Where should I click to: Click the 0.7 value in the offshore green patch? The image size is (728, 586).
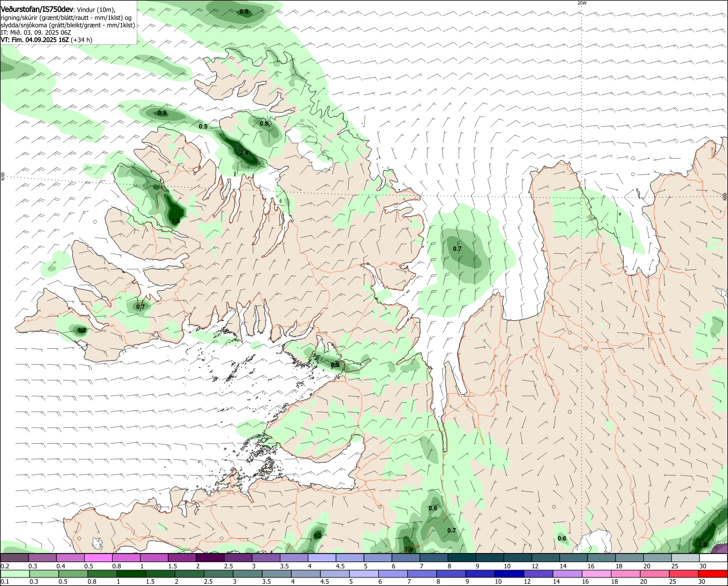457,249
